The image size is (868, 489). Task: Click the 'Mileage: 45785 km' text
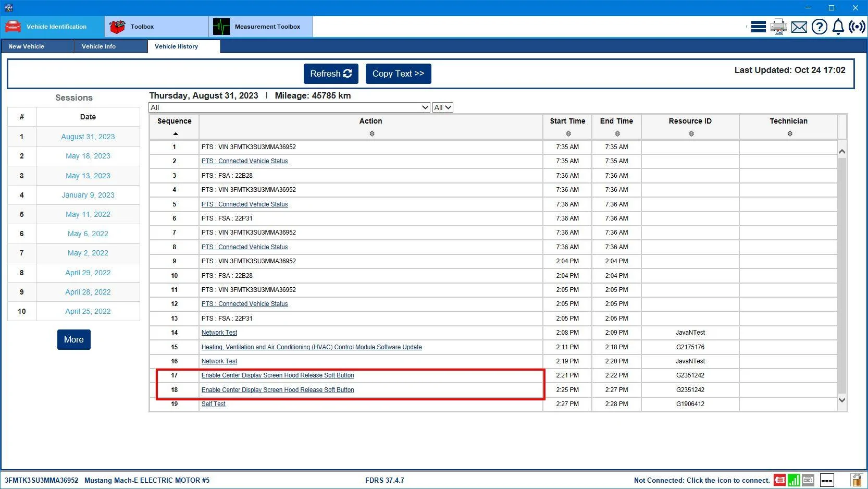(313, 95)
